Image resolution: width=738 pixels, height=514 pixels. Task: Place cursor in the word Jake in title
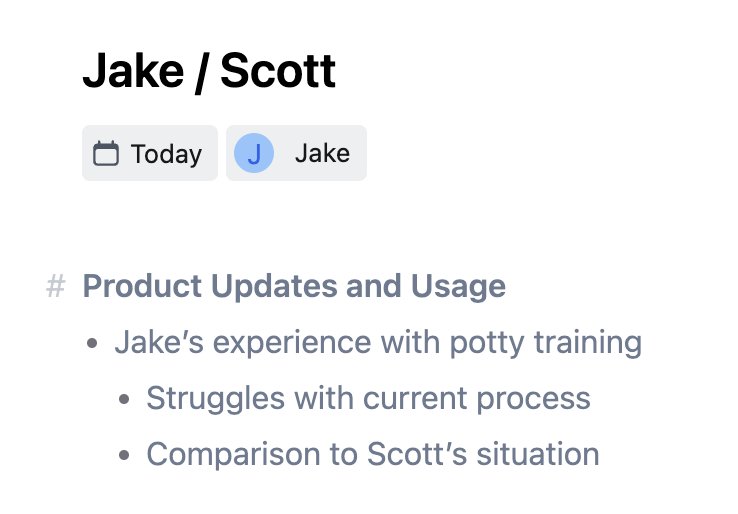click(x=133, y=71)
